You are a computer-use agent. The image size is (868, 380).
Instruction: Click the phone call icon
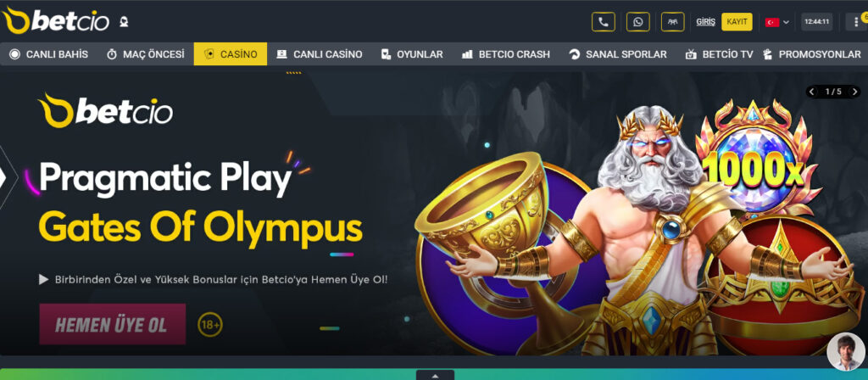[x=603, y=22]
